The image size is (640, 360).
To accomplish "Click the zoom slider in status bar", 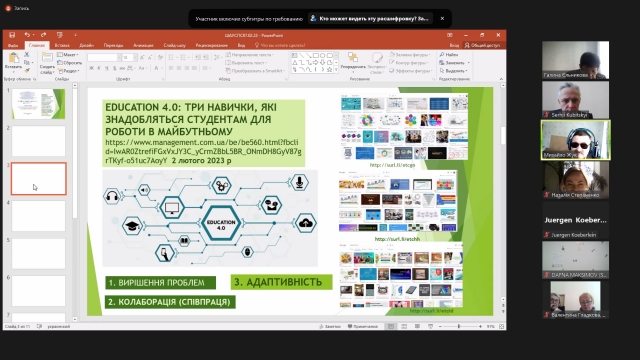I will [x=460, y=327].
